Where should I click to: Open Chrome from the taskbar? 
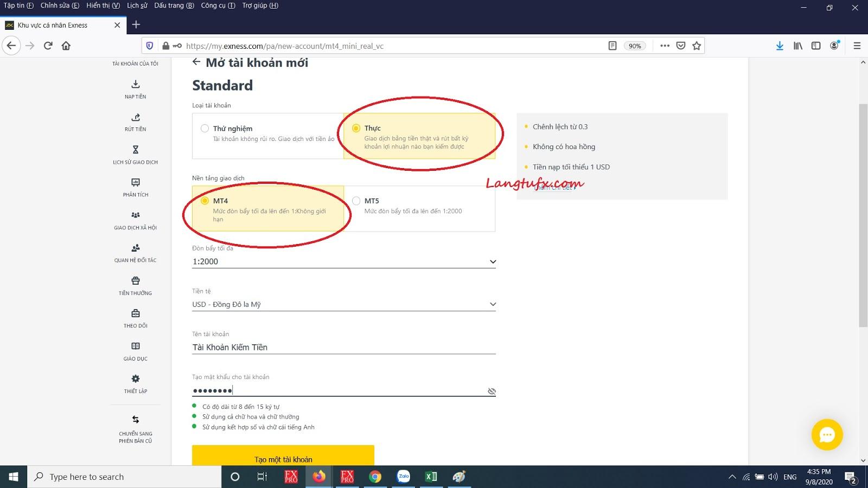coord(375,477)
